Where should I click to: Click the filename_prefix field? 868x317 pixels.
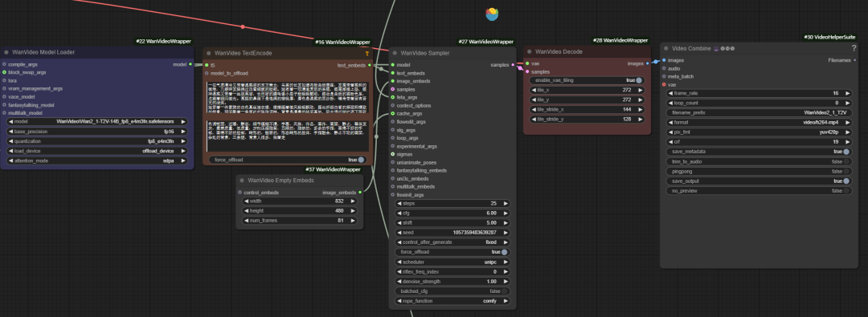point(759,113)
